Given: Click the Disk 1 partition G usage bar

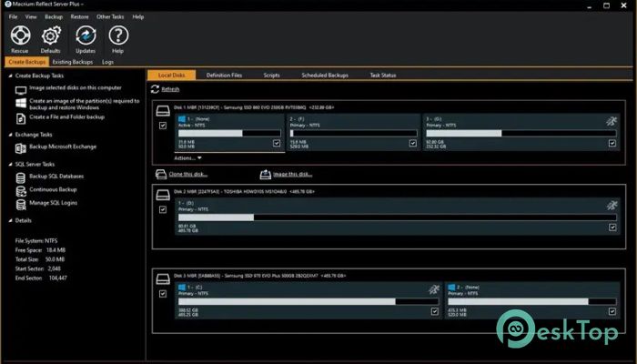Looking at the screenshot, I should tap(521, 133).
